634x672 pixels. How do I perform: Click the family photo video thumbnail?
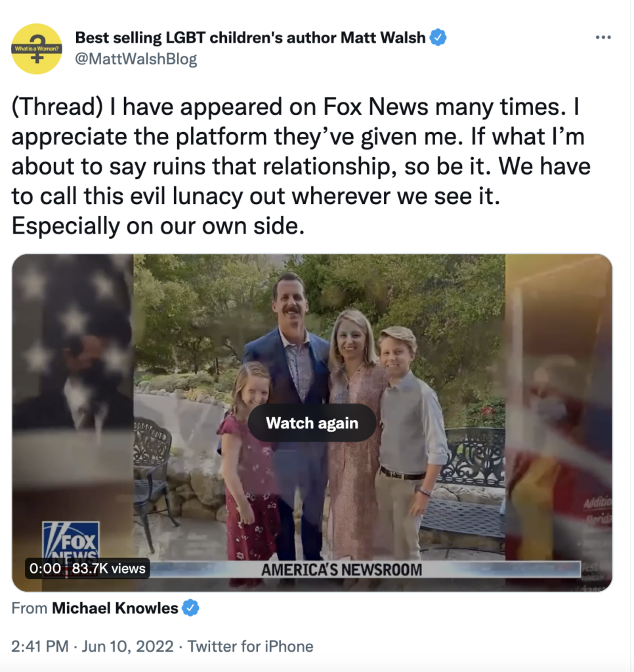319,407
